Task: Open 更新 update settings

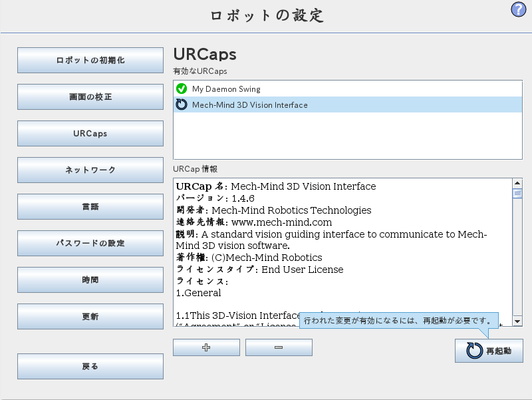Action: point(90,316)
